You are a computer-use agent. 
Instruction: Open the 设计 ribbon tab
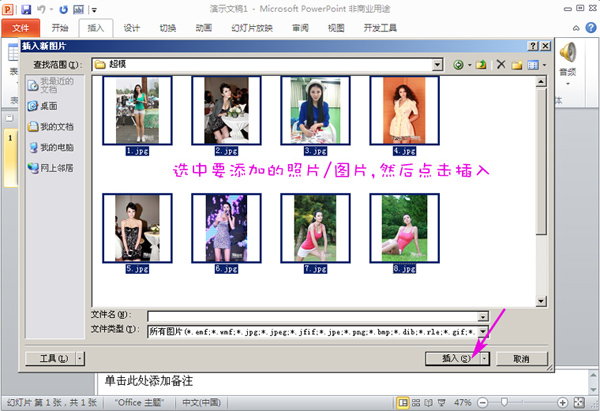(x=132, y=28)
